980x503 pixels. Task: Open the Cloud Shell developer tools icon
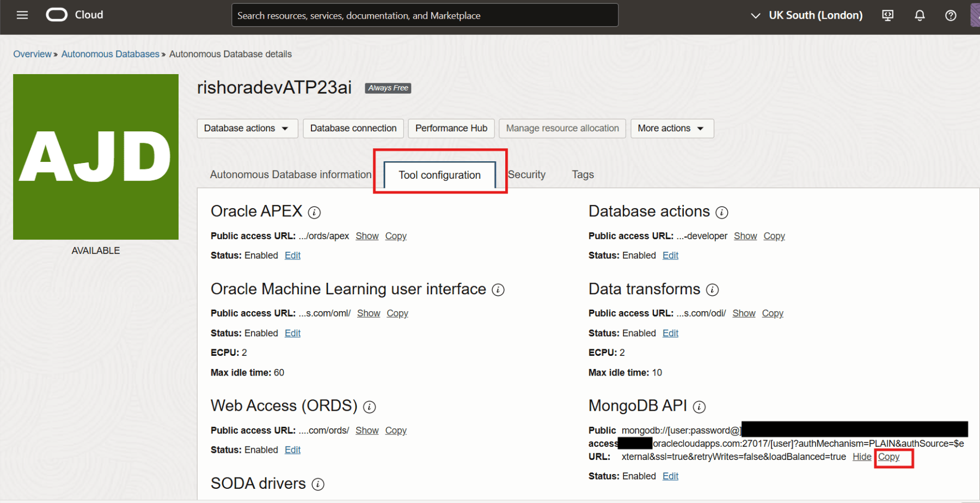tap(887, 15)
